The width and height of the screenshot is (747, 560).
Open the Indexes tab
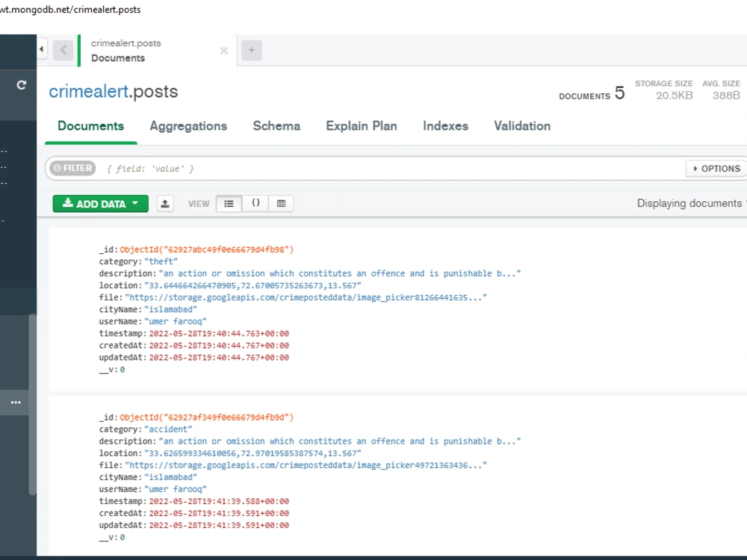tap(445, 125)
